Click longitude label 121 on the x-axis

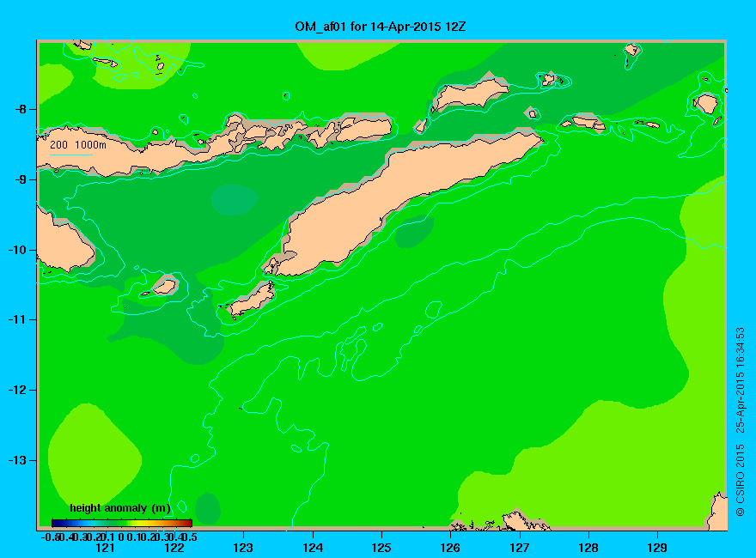(105, 548)
